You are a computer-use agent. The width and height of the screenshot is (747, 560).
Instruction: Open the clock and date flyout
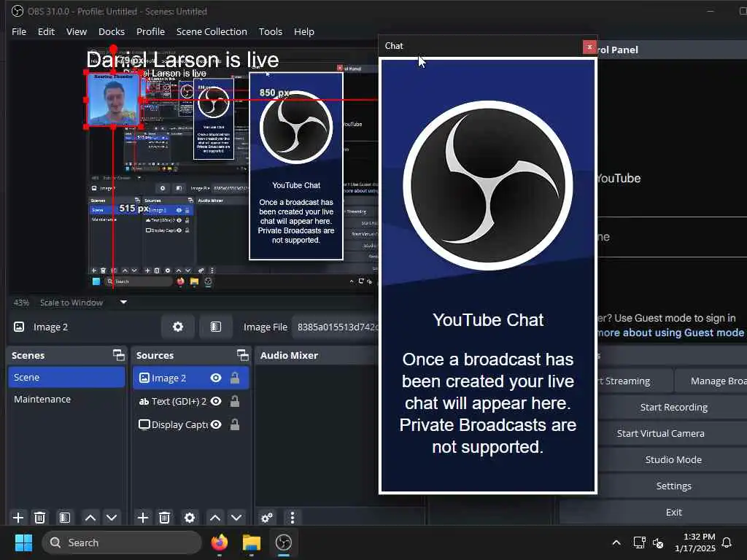tap(695, 542)
